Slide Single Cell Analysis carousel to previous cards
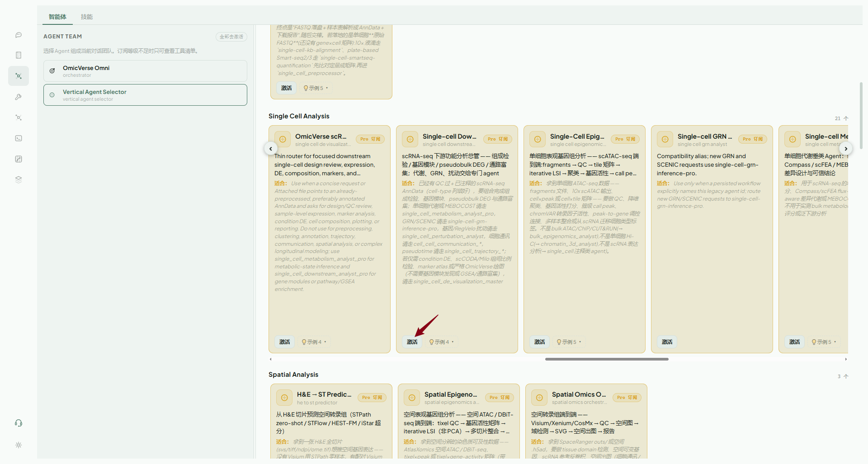Image resolution: width=868 pixels, height=464 pixels. [270, 149]
